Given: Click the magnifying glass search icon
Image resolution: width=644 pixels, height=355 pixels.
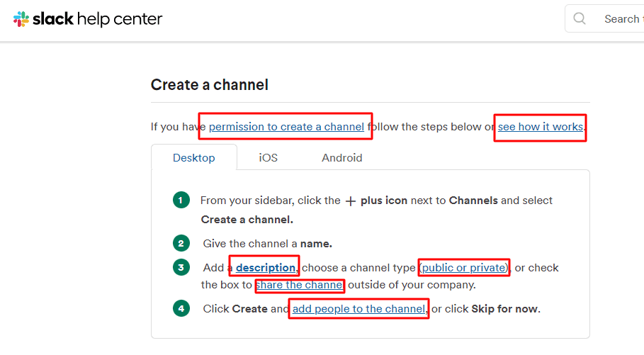Looking at the screenshot, I should pos(580,19).
